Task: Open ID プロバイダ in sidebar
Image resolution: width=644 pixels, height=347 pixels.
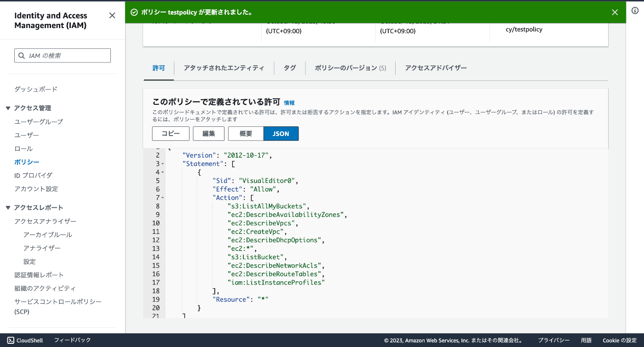Action: coord(33,176)
